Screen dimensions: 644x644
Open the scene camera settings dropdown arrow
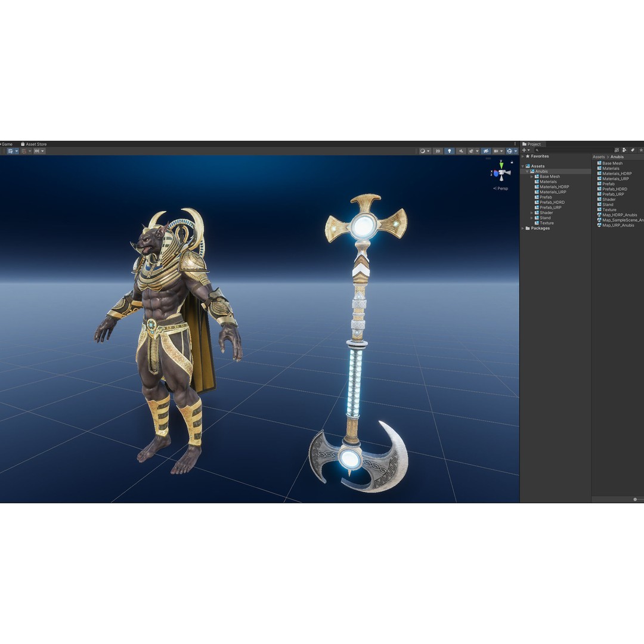(501, 151)
